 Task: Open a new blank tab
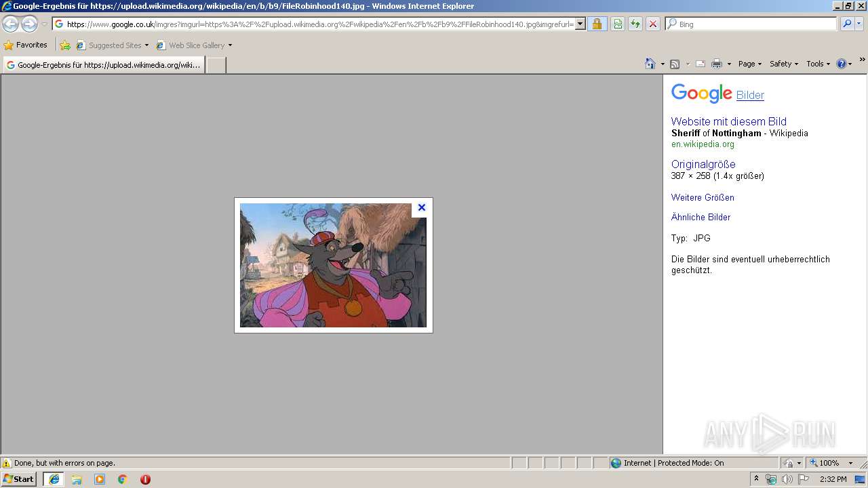216,65
